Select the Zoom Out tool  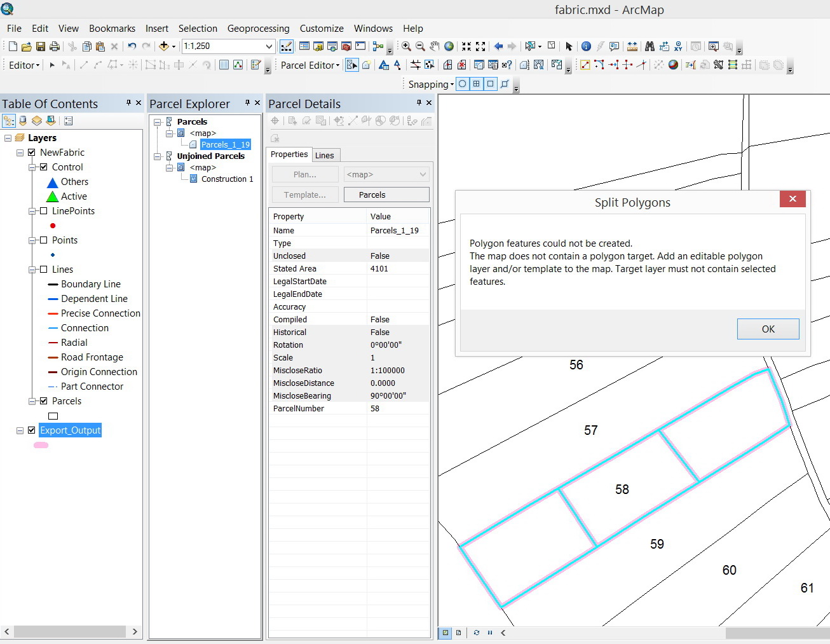pyautogui.click(x=420, y=46)
